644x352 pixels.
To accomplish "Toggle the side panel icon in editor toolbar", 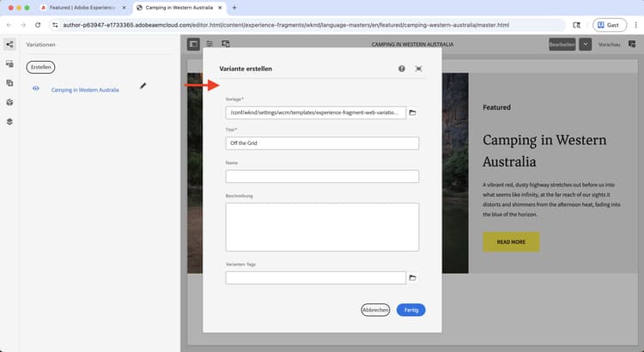I will tap(193, 44).
